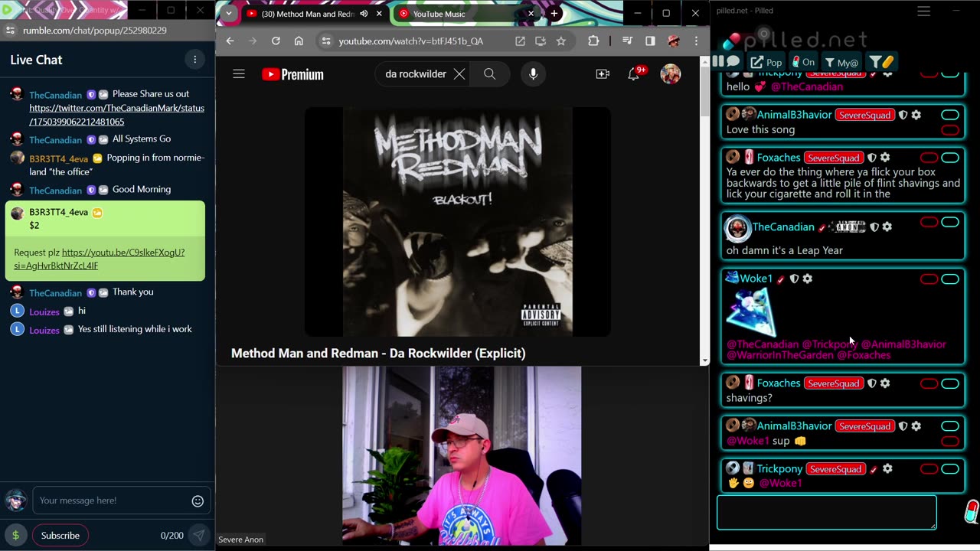
Task: Open gear on Trickpony Woke1 message
Action: pyautogui.click(x=887, y=469)
